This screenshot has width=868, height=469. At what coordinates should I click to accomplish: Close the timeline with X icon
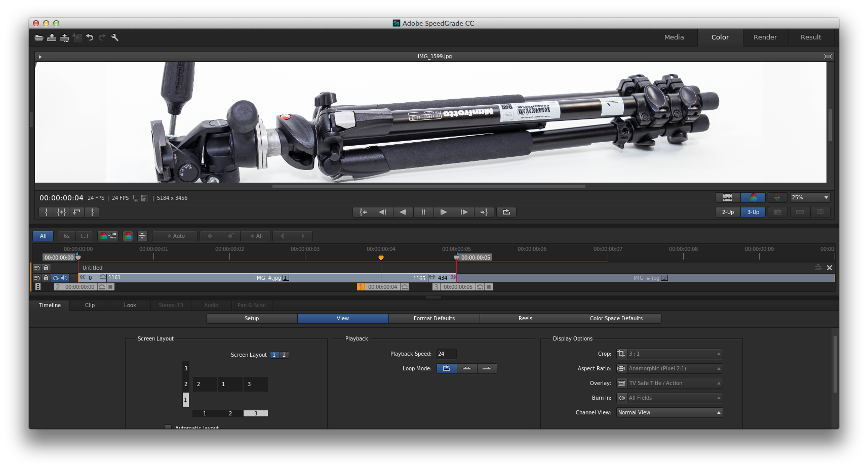[830, 268]
